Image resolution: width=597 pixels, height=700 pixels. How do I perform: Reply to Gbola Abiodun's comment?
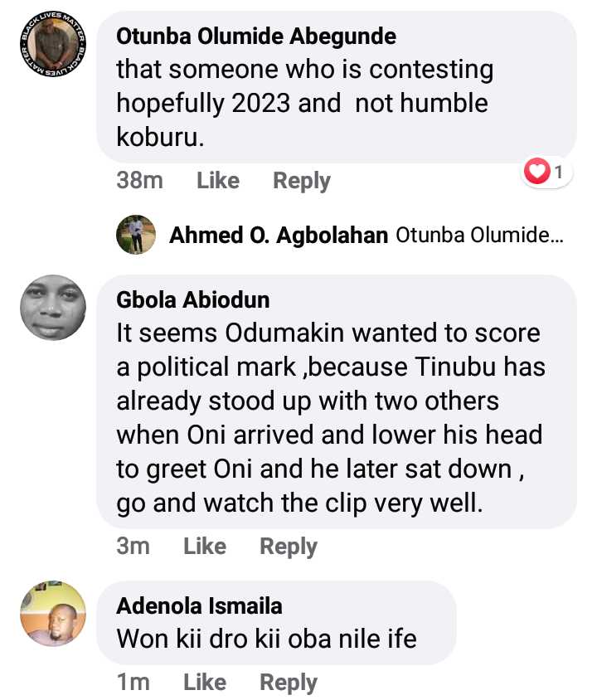pos(289,546)
